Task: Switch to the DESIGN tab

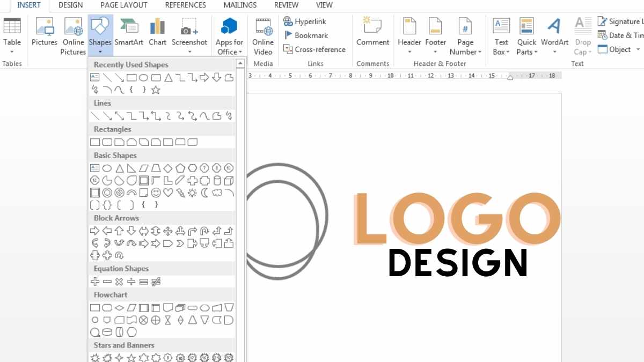Action: click(x=70, y=5)
